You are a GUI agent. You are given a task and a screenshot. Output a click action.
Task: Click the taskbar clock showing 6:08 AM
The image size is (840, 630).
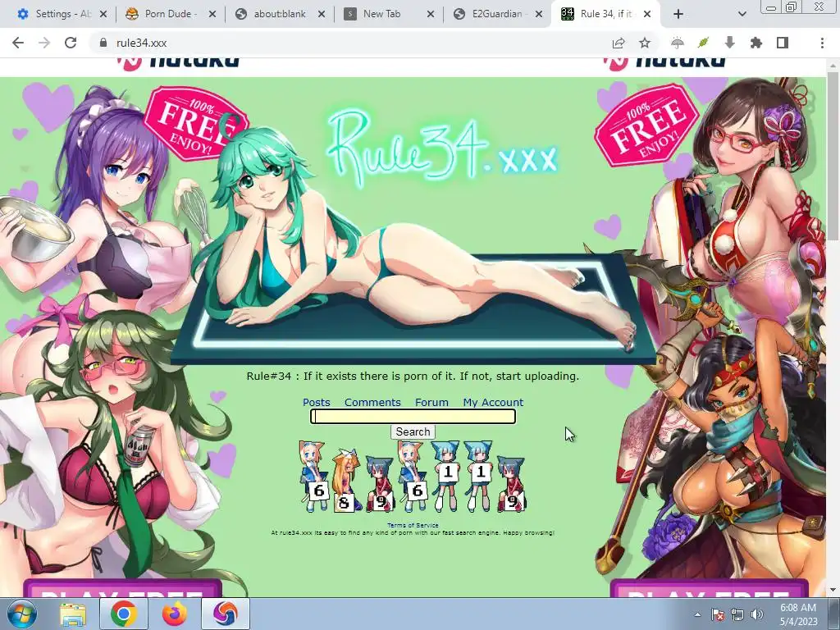point(798,614)
